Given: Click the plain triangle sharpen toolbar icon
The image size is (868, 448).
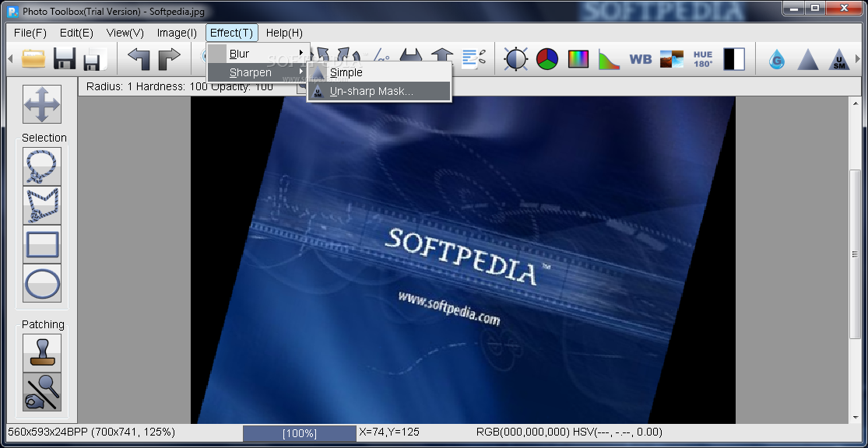Looking at the screenshot, I should [807, 58].
